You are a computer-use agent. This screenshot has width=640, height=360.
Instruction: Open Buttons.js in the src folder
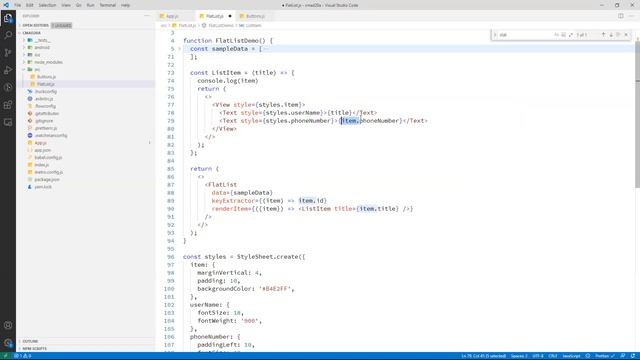click(x=46, y=77)
